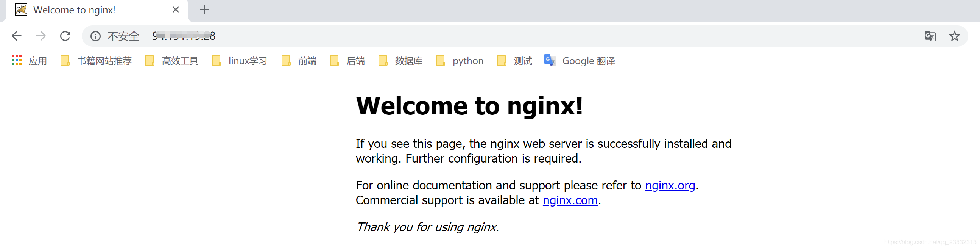Close the Welcome to nginx tab
Screen dimensions: 980x249
pyautogui.click(x=175, y=9)
